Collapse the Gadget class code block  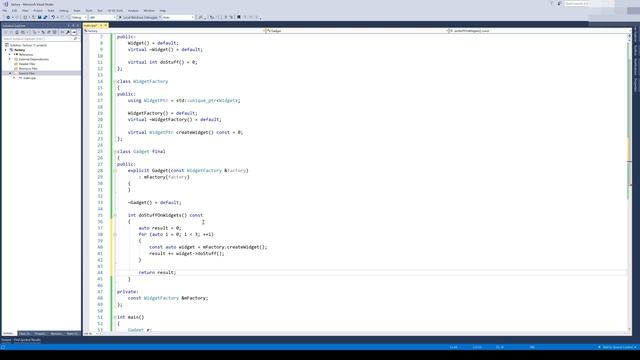click(115, 151)
